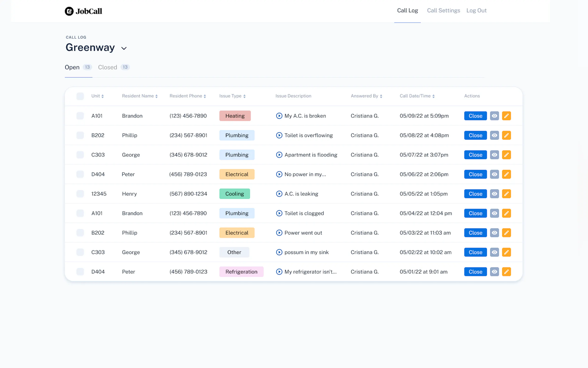Play the 'My A.C. is broken' recording
Image resolution: width=588 pixels, height=368 pixels.
click(279, 116)
